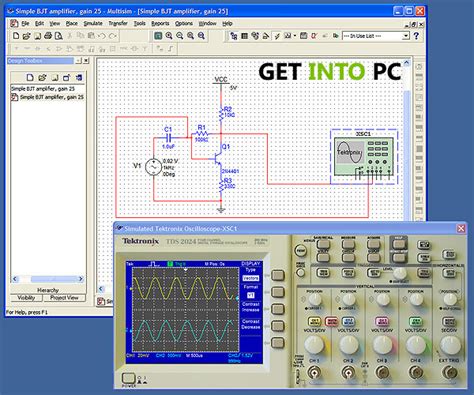The width and height of the screenshot is (474, 395).
Task: Switch to the Project View tab
Action: coord(64,298)
